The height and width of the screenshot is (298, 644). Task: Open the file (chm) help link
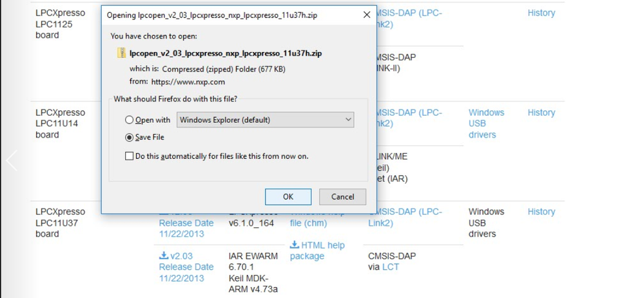pyautogui.click(x=308, y=223)
